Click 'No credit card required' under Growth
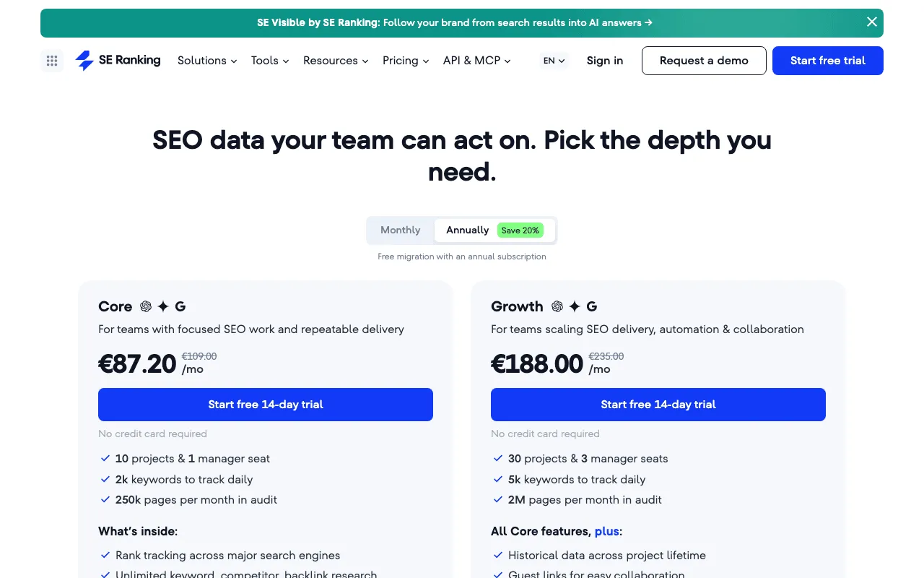 [x=545, y=433]
